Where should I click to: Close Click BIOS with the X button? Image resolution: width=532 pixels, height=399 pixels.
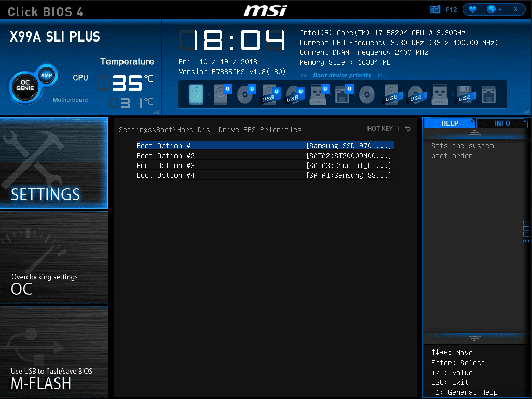[x=516, y=9]
